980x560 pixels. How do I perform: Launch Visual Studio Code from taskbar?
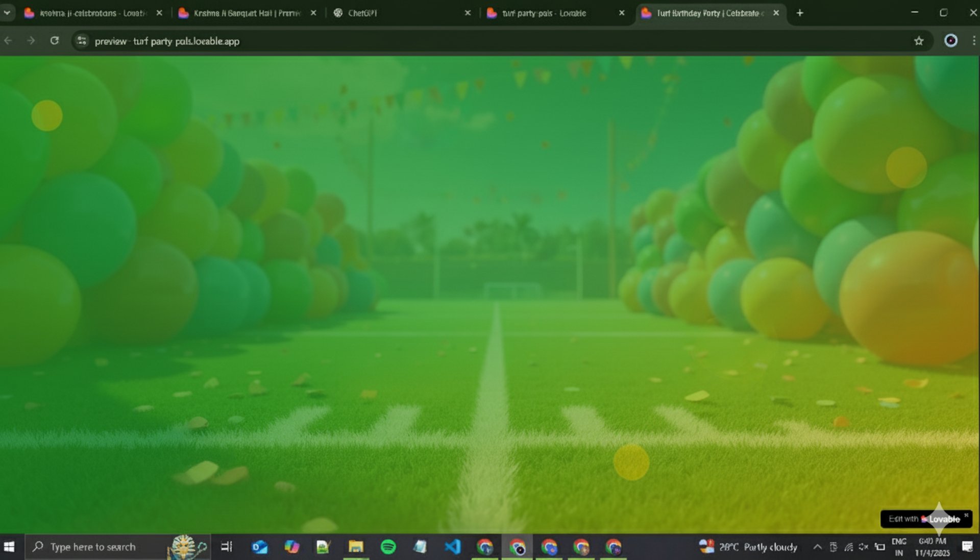[452, 547]
